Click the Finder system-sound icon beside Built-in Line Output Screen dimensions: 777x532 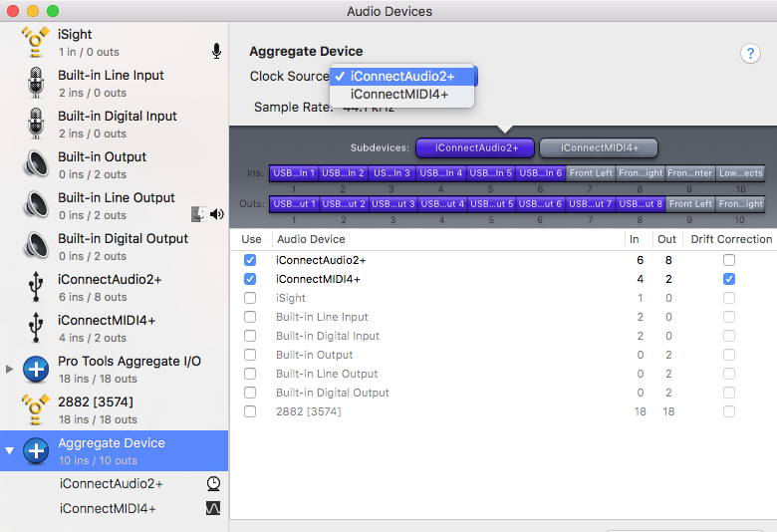(198, 214)
